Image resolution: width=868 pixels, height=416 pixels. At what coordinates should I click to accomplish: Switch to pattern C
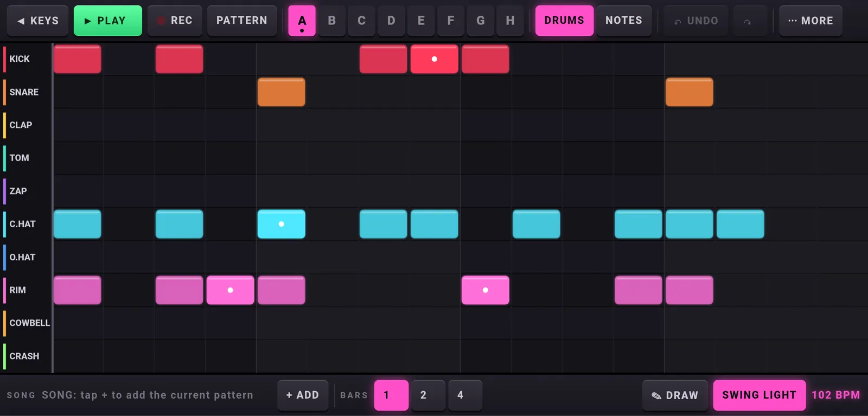(362, 21)
